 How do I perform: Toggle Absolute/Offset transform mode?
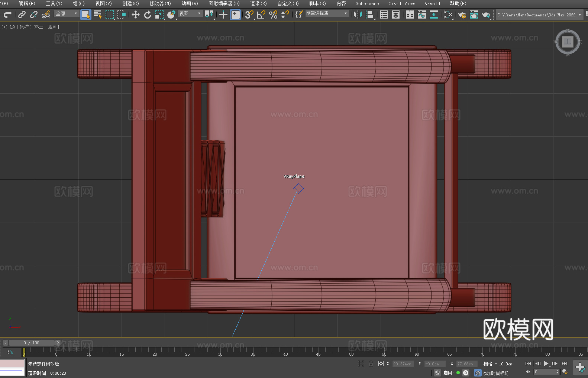point(381,364)
